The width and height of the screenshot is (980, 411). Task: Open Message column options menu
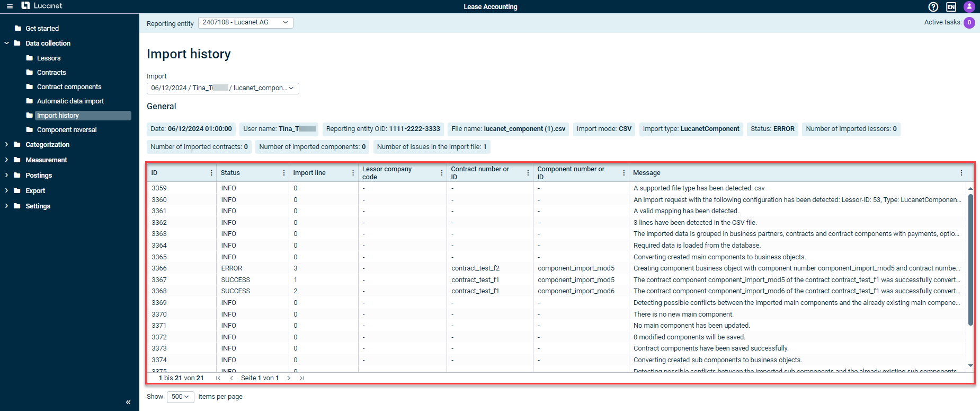coord(961,173)
